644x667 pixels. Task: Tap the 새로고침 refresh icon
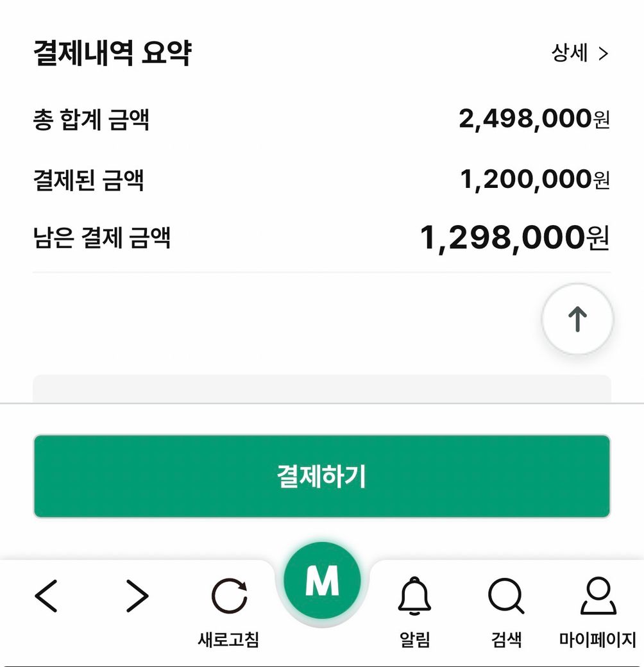click(229, 596)
